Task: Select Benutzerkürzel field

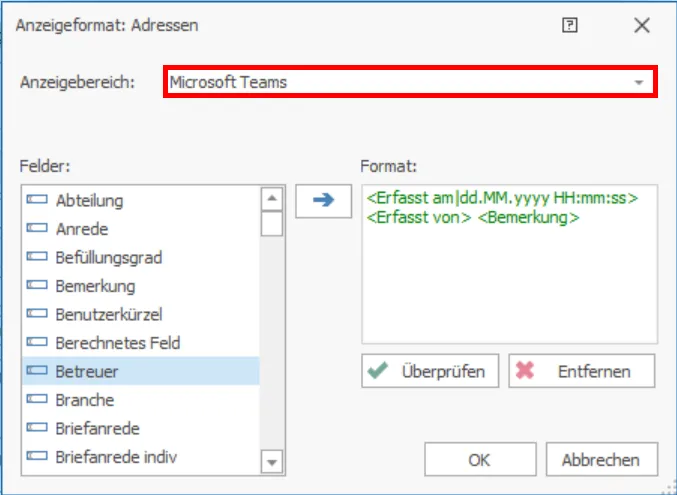Action: (x=141, y=314)
